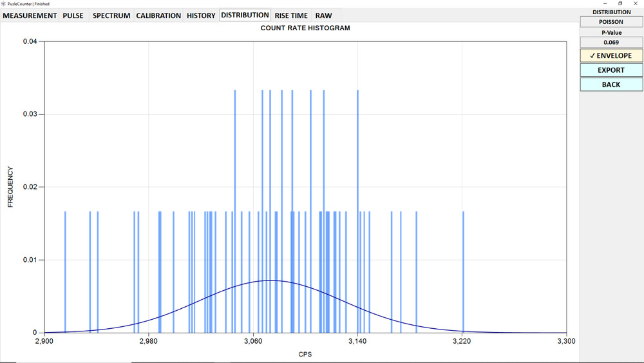Click the peak of the envelope curve
Viewport: 644px width, 363px height.
(x=270, y=280)
